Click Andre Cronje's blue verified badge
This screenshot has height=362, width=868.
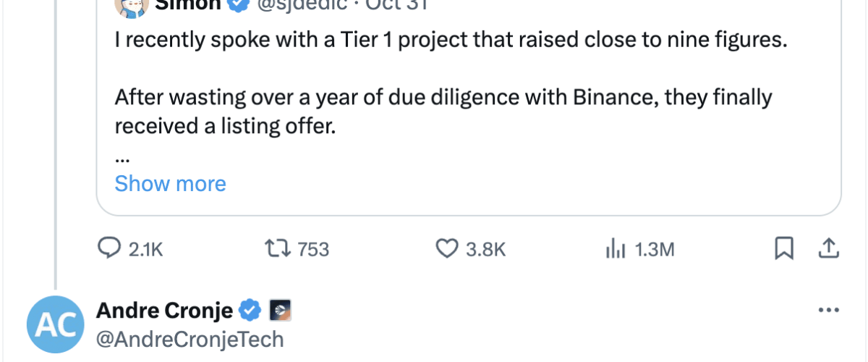(250, 311)
